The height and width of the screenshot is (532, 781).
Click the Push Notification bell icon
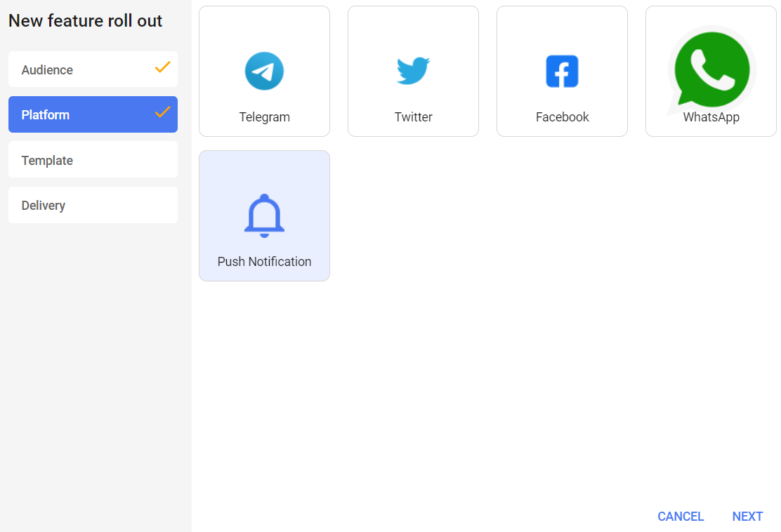click(x=264, y=215)
